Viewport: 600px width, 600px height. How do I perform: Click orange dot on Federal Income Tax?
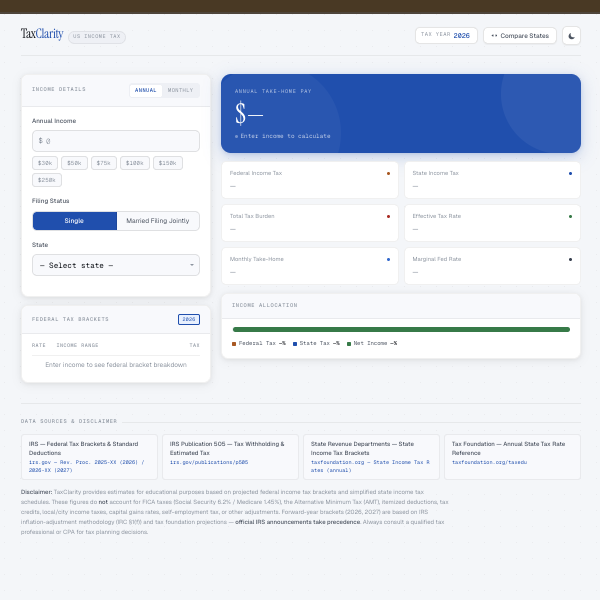pos(388,174)
